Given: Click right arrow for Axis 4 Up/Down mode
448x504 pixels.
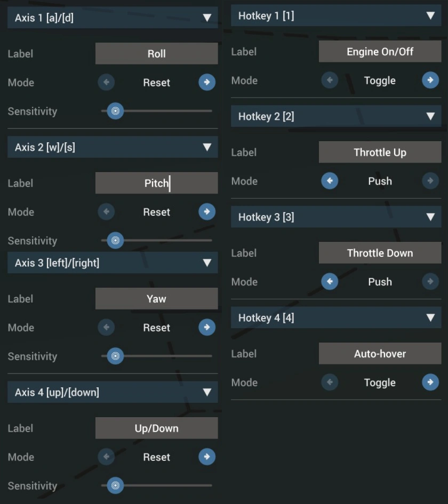Looking at the screenshot, I should pyautogui.click(x=207, y=457).
